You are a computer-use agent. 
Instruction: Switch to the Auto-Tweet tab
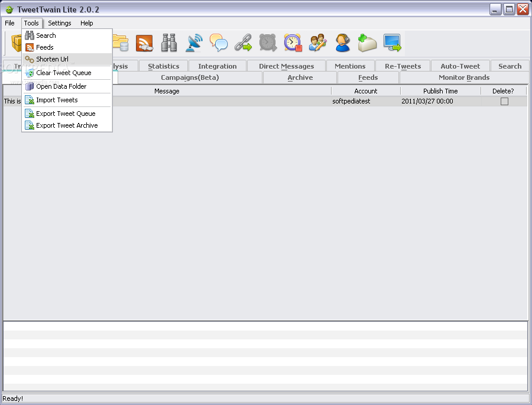tap(460, 66)
